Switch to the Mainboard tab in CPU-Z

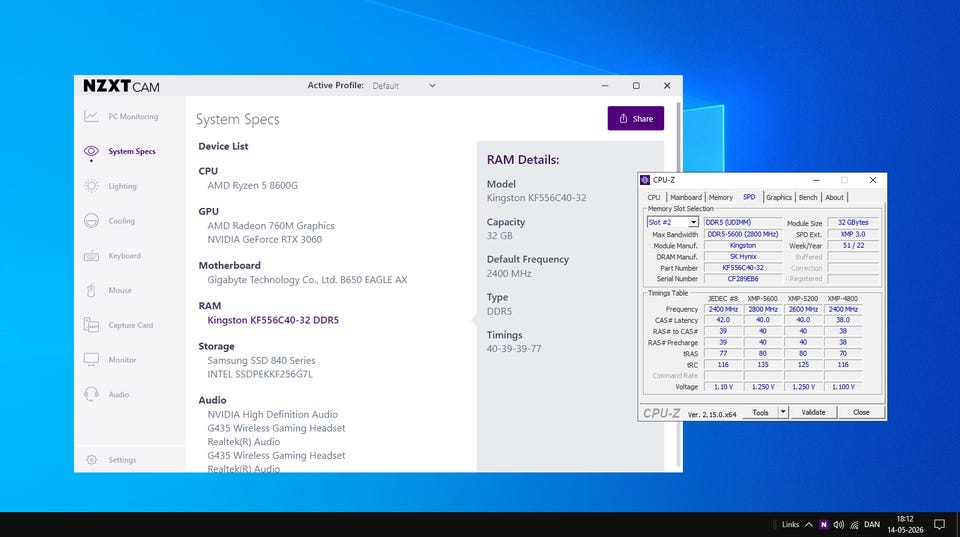pyautogui.click(x=686, y=197)
